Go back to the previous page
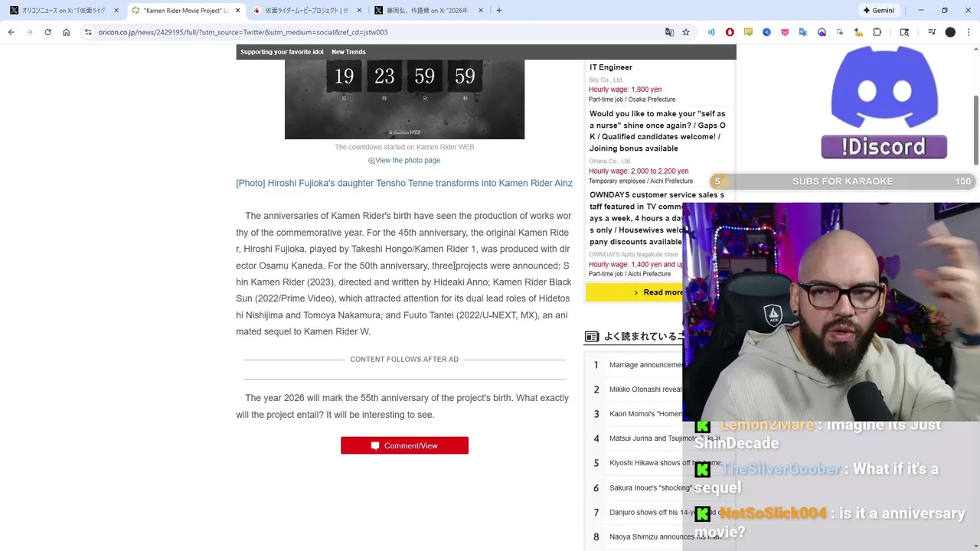The height and width of the screenshot is (551, 980). tap(11, 32)
